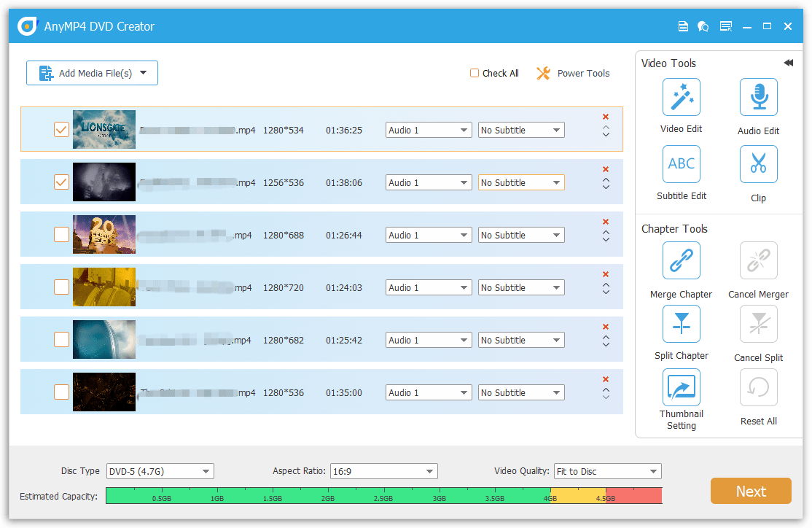Viewport: 812px width, 528px height.
Task: Open Audio 1 dropdown for 01:36:25 video
Action: pos(429,130)
